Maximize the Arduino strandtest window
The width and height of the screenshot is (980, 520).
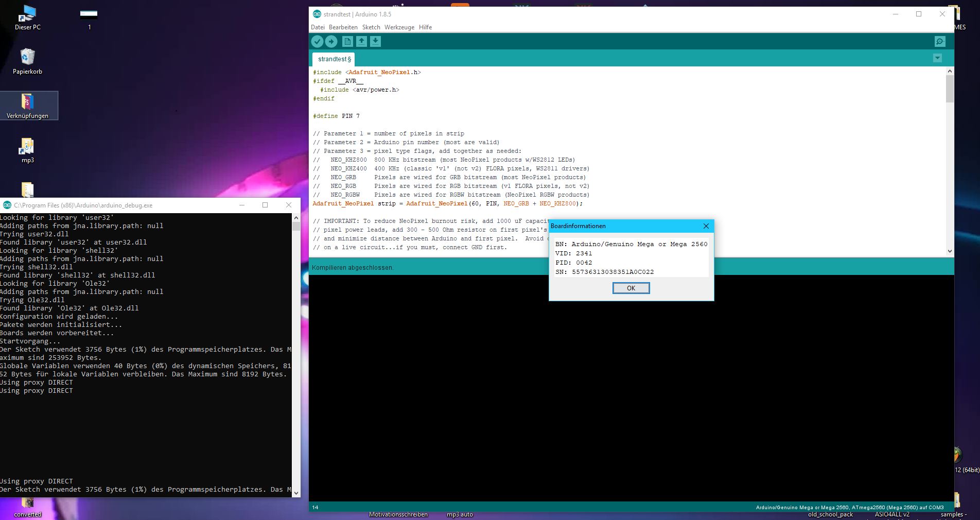[919, 14]
